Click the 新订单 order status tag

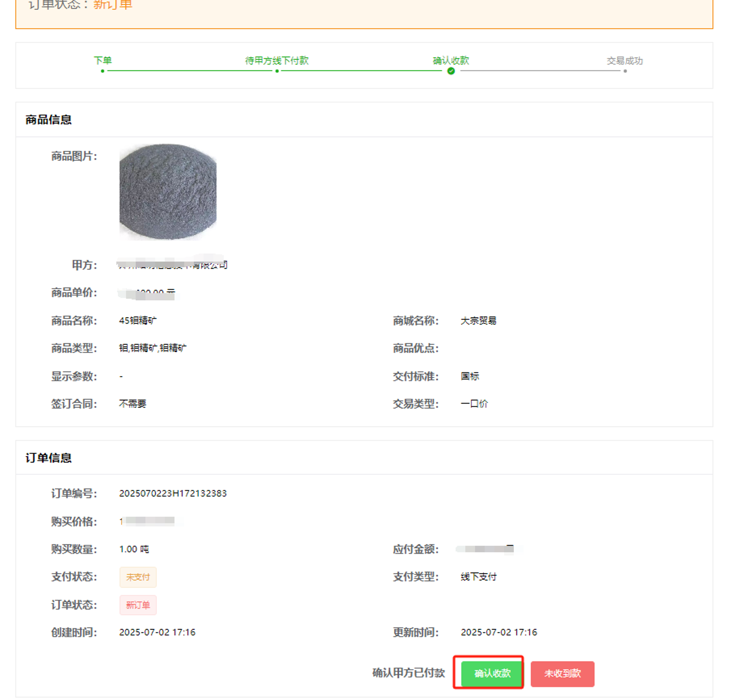point(138,605)
